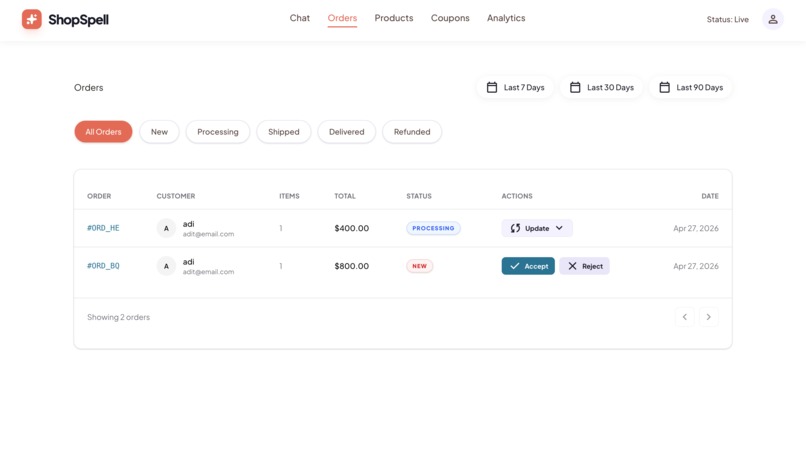Click the ShopSpell logo icon
The image size is (806, 454).
click(x=31, y=20)
